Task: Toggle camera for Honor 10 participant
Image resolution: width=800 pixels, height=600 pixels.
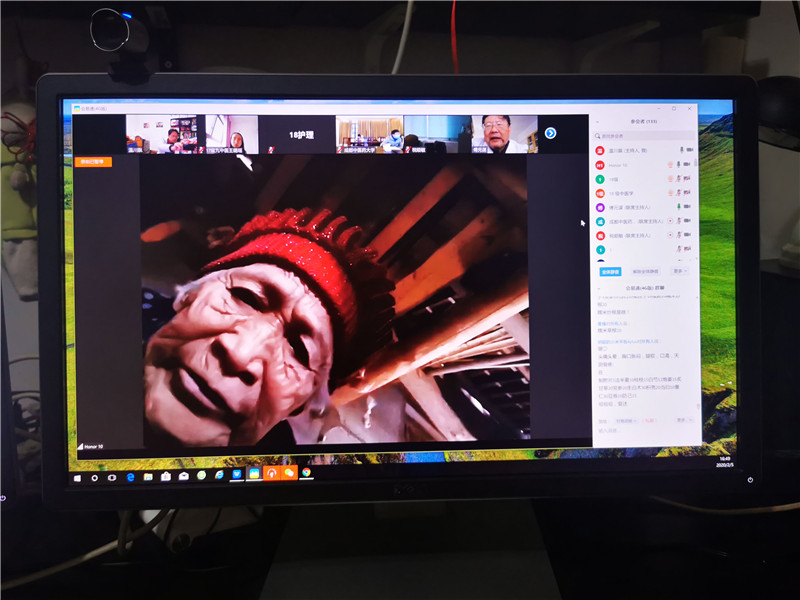Action: [689, 164]
